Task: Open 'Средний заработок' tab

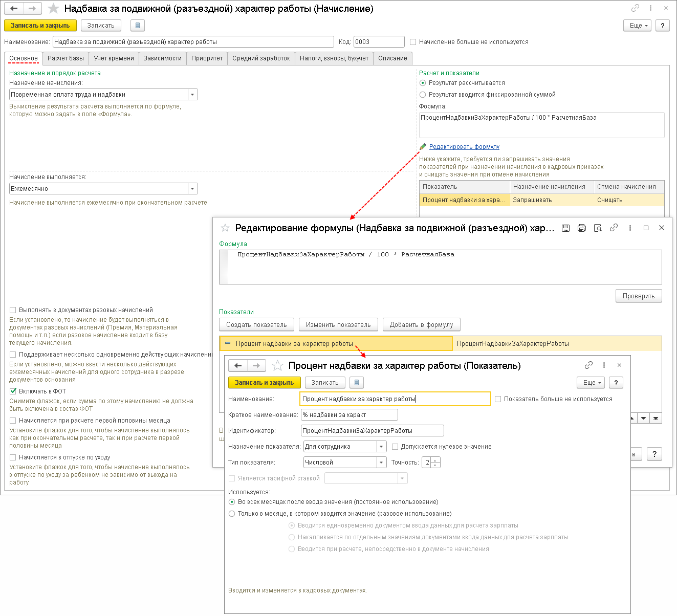Action: tap(261, 58)
